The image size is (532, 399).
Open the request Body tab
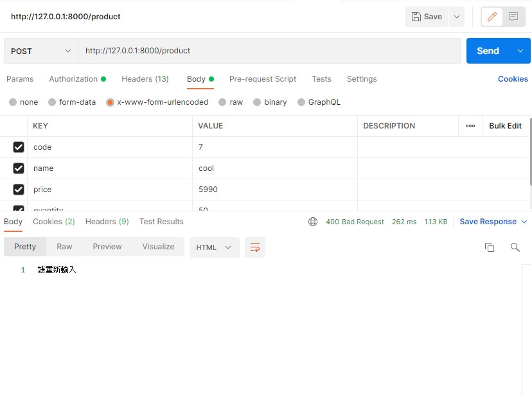coord(200,79)
